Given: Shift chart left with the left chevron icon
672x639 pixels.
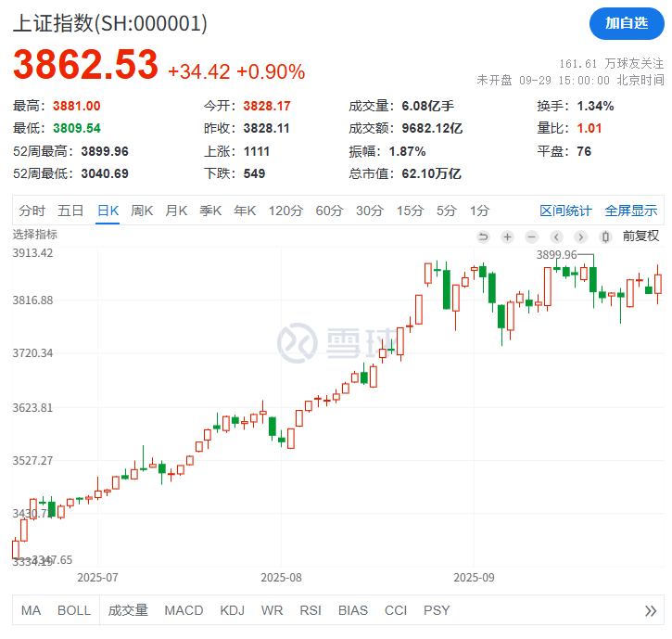Looking at the screenshot, I should click(x=556, y=236).
